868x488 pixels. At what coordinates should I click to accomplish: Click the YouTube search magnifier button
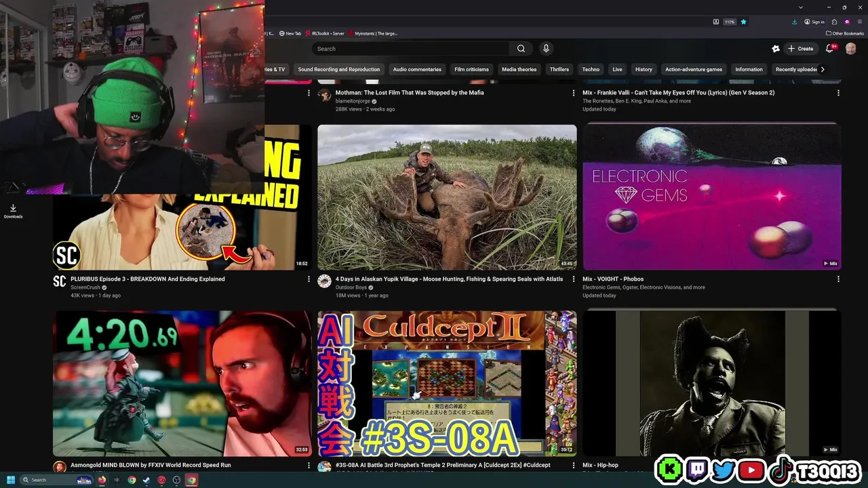coord(521,49)
